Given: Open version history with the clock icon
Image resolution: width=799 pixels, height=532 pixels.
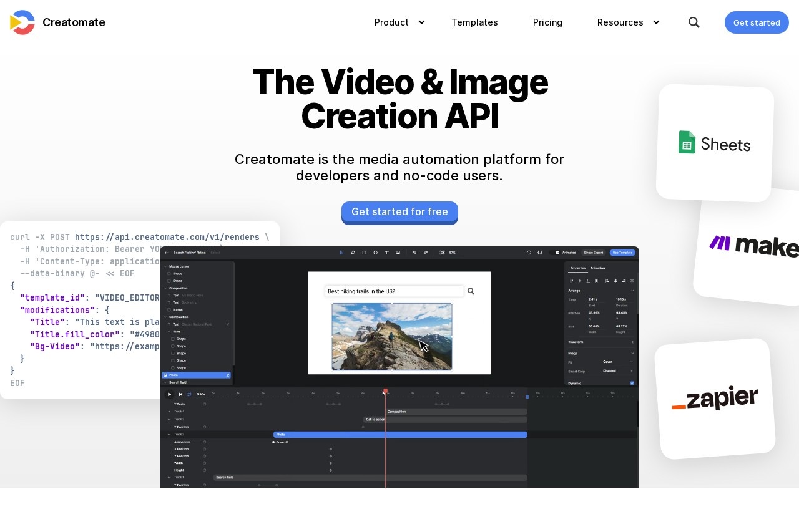Looking at the screenshot, I should (x=529, y=252).
